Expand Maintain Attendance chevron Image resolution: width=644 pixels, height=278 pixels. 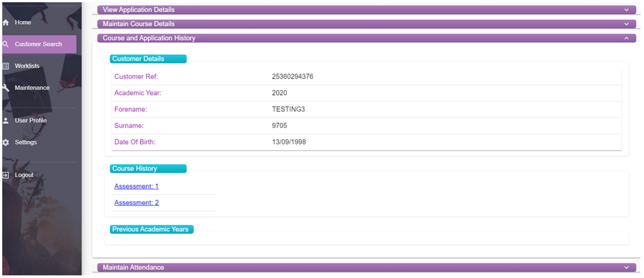tap(626, 268)
